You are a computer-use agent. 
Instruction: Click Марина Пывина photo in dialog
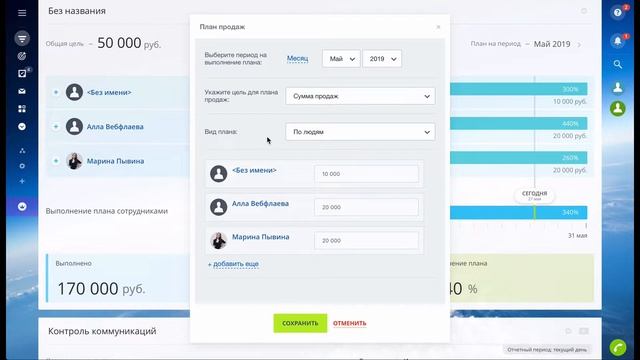click(x=218, y=240)
